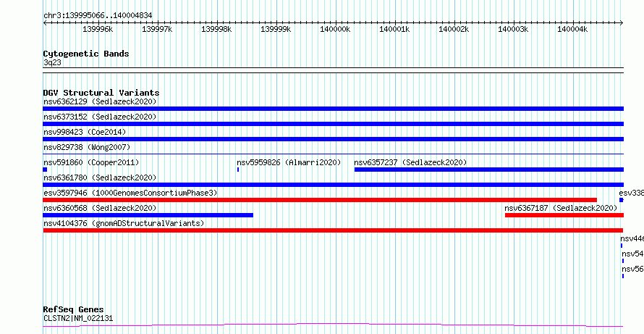Select the 3q23 cytogenetic band label

(52, 62)
